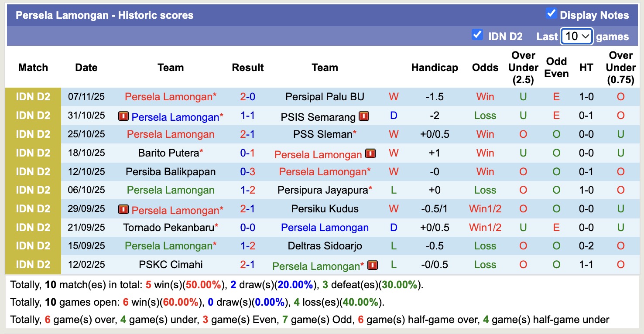Open the Last games count dropdown
This screenshot has height=334, width=644.
576,36
